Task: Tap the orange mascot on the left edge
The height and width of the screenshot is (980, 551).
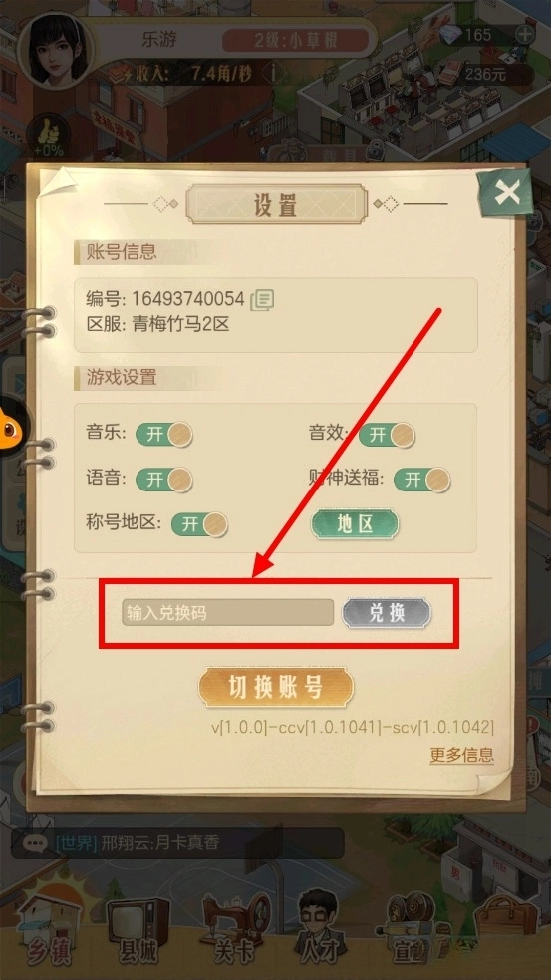Action: coord(11,427)
